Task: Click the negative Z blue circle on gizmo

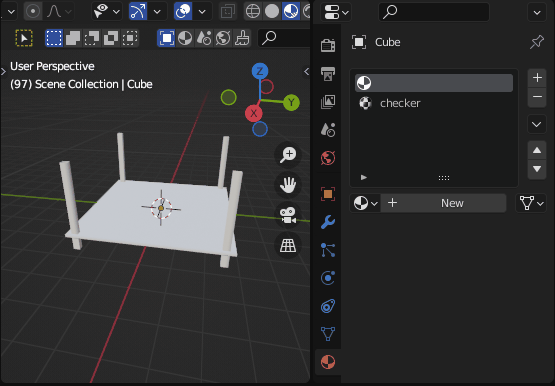Action: (x=260, y=129)
